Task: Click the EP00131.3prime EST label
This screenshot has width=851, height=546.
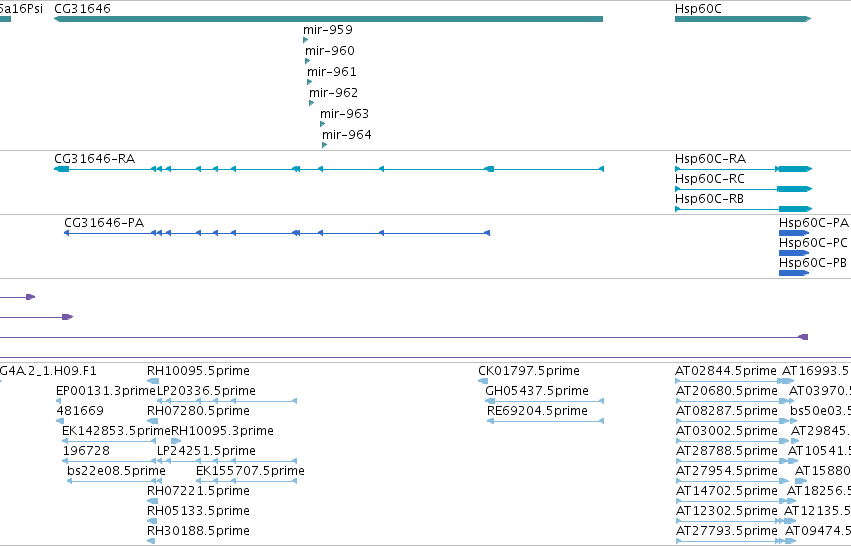Action: pos(106,391)
